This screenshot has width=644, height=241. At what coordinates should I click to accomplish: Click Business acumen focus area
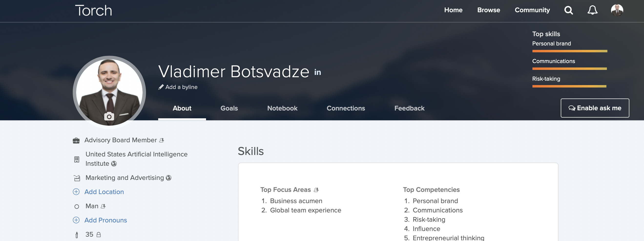pyautogui.click(x=296, y=201)
